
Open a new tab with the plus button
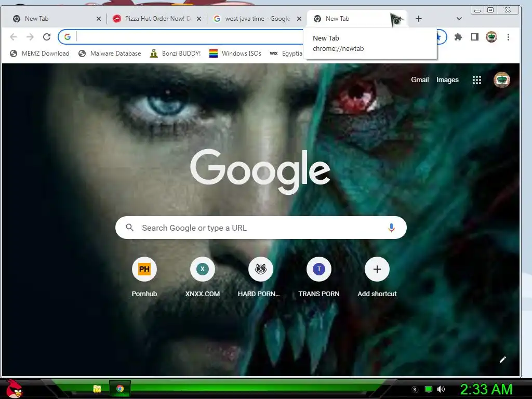(419, 19)
